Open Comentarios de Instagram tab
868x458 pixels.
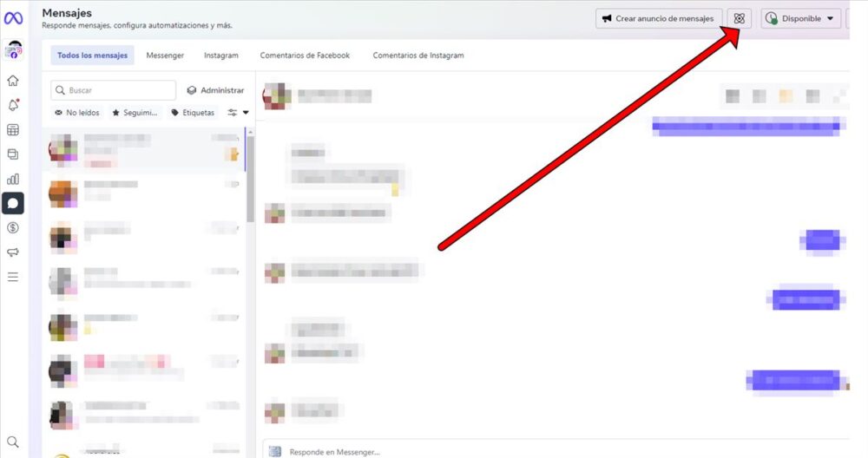[x=418, y=56]
